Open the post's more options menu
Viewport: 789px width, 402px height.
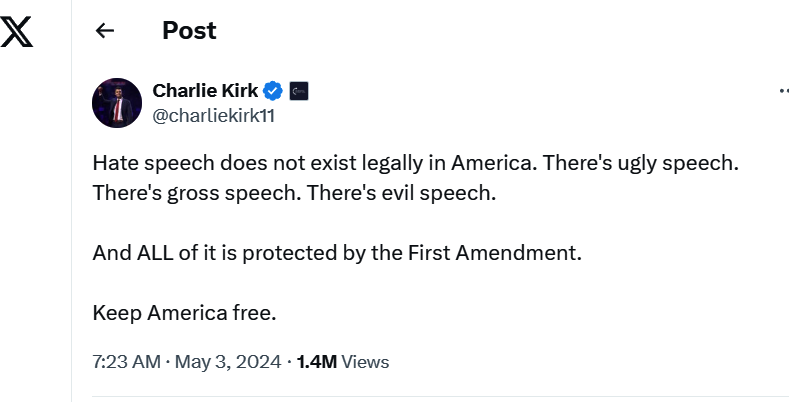[x=783, y=91]
